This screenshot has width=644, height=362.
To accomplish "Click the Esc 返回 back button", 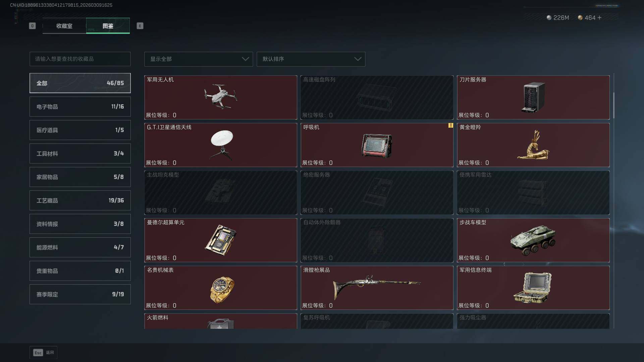I will click(x=44, y=352).
